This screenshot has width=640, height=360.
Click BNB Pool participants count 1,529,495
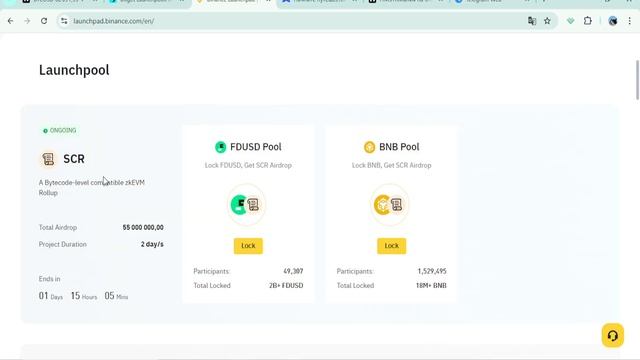point(432,271)
